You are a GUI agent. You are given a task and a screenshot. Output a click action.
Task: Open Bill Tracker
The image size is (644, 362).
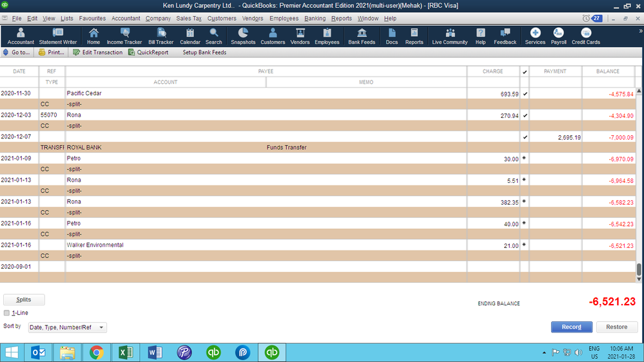[x=161, y=36]
